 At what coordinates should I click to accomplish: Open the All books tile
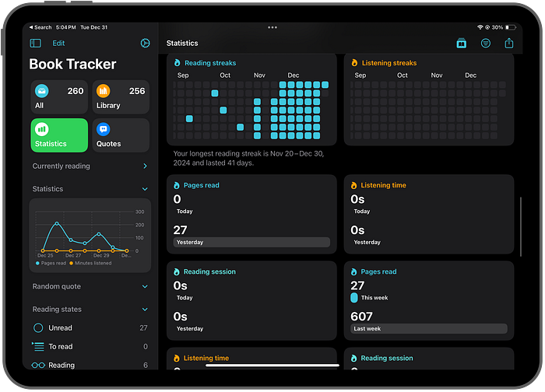[59, 97]
